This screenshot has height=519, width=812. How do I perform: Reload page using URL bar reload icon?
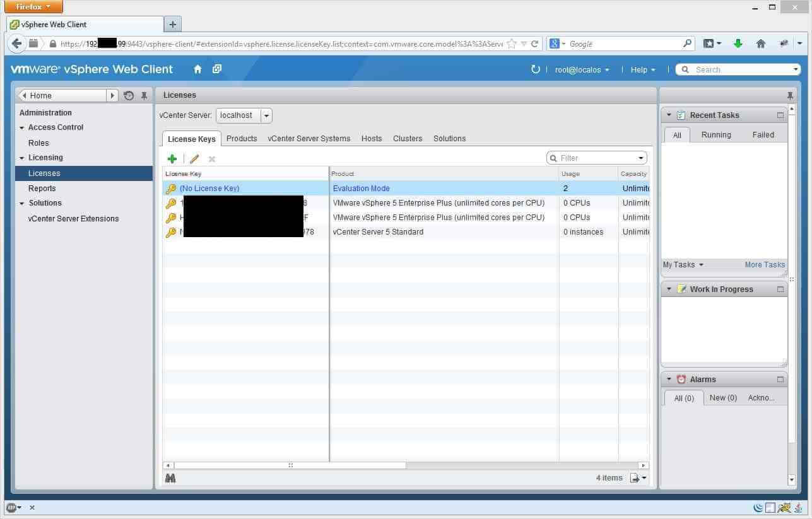pos(534,44)
